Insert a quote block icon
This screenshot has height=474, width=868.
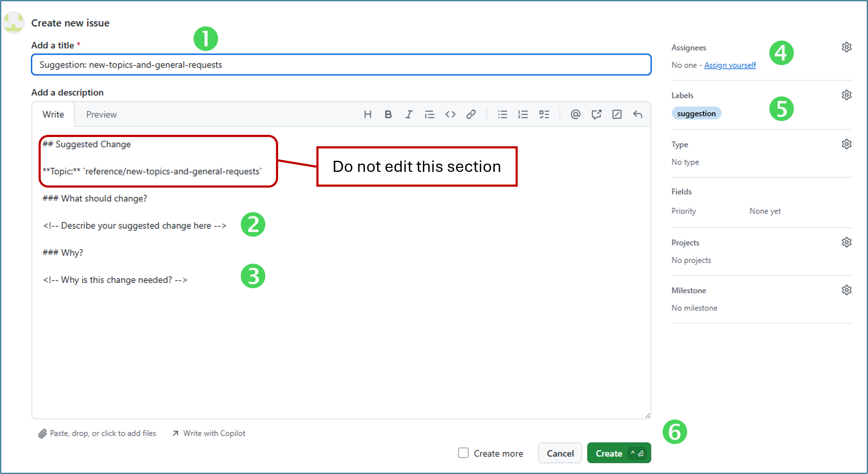[x=429, y=114]
